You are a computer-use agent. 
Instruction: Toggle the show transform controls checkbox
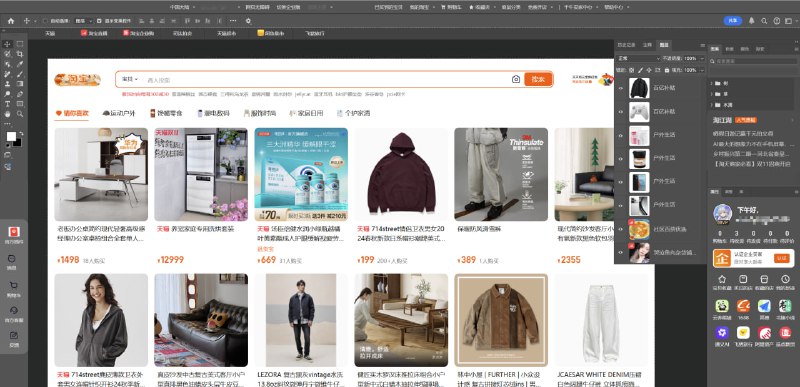point(99,21)
